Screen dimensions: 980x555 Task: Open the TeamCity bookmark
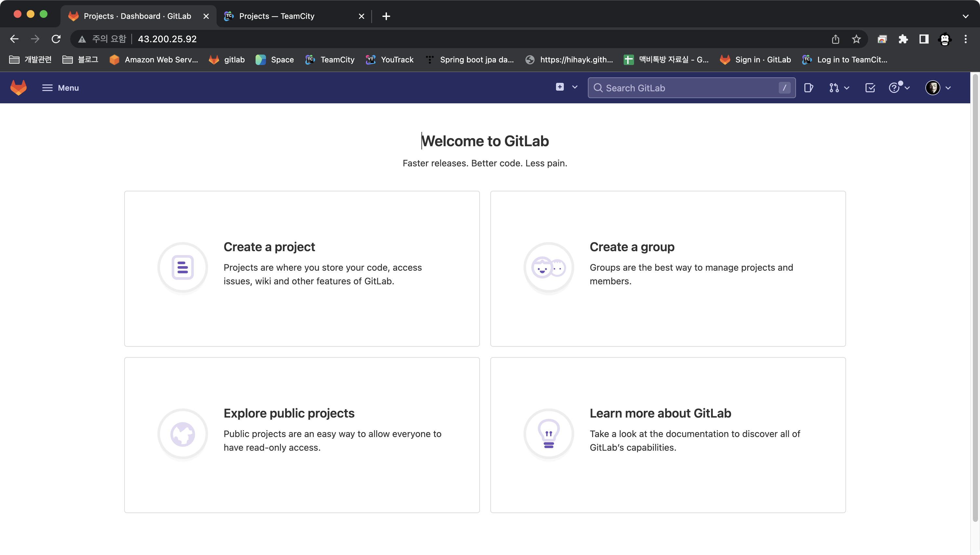(x=330, y=59)
